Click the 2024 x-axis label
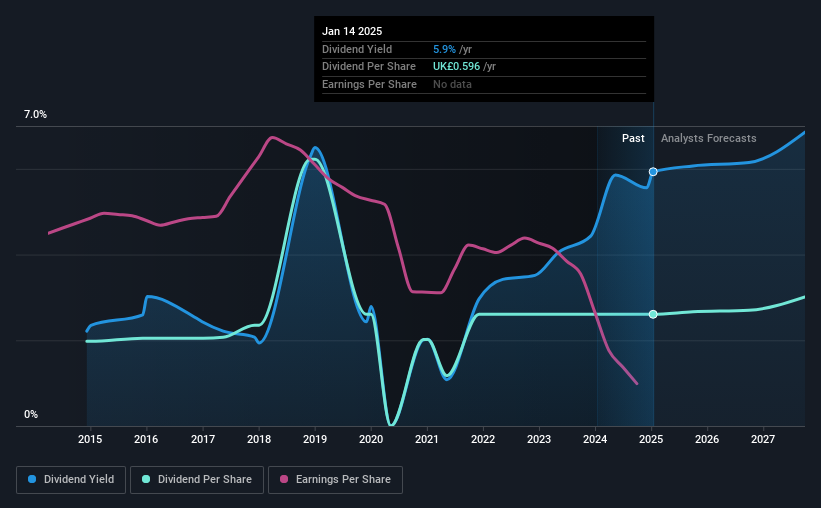This screenshot has height=508, width=821. click(595, 439)
